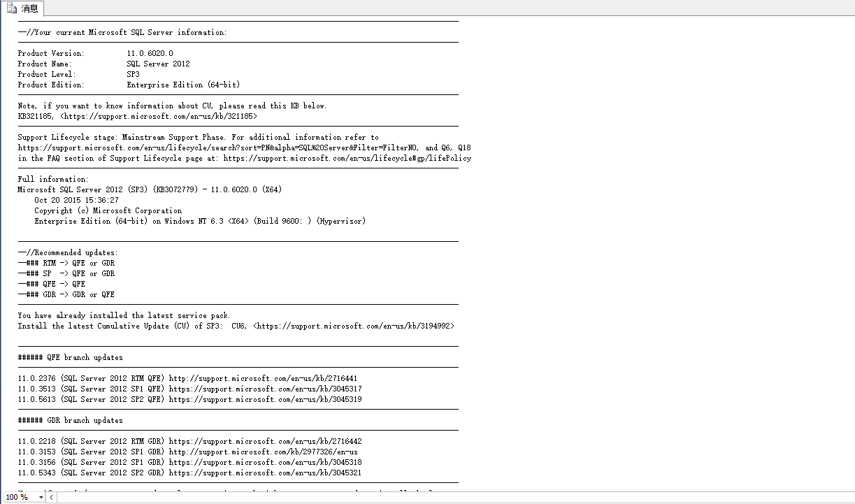Click the kb/3045318 SP1 GDR link
The image size is (855, 504).
(x=265, y=462)
